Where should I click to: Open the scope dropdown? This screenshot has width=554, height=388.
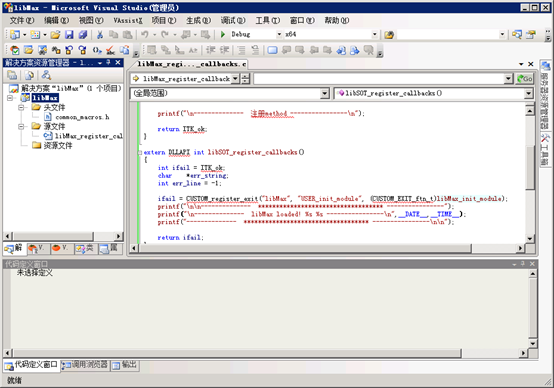point(324,93)
